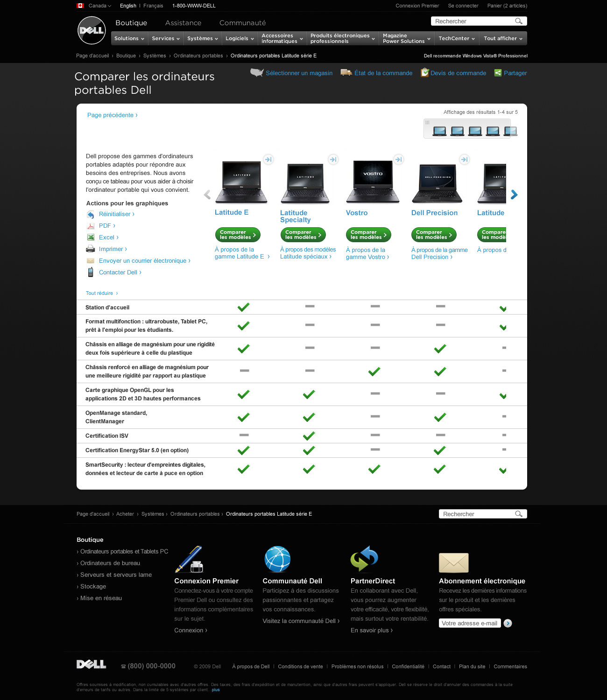Submit email with arrow button beside address field
Screen dimensions: 607x700
[508, 623]
